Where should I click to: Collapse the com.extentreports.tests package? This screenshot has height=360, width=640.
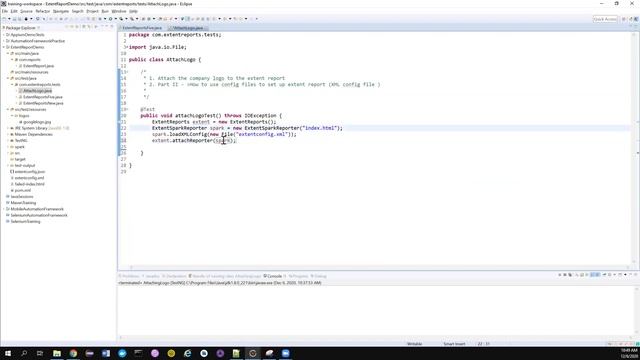pos(12,84)
